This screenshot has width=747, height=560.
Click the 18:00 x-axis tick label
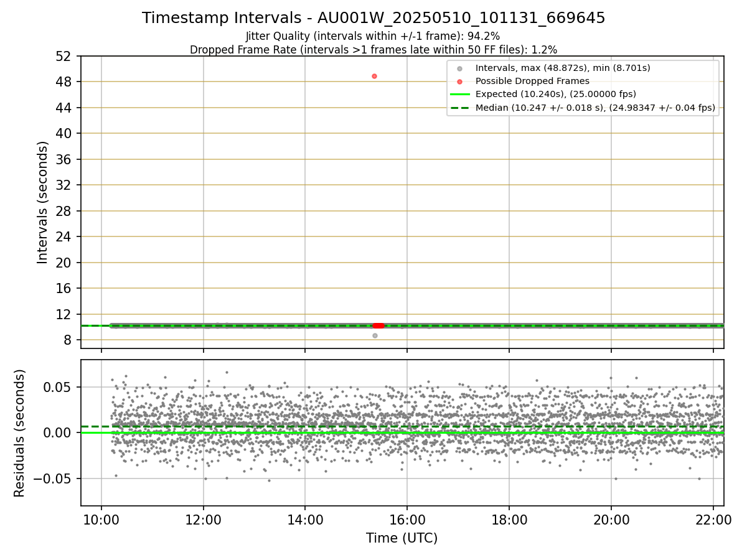click(x=509, y=519)
